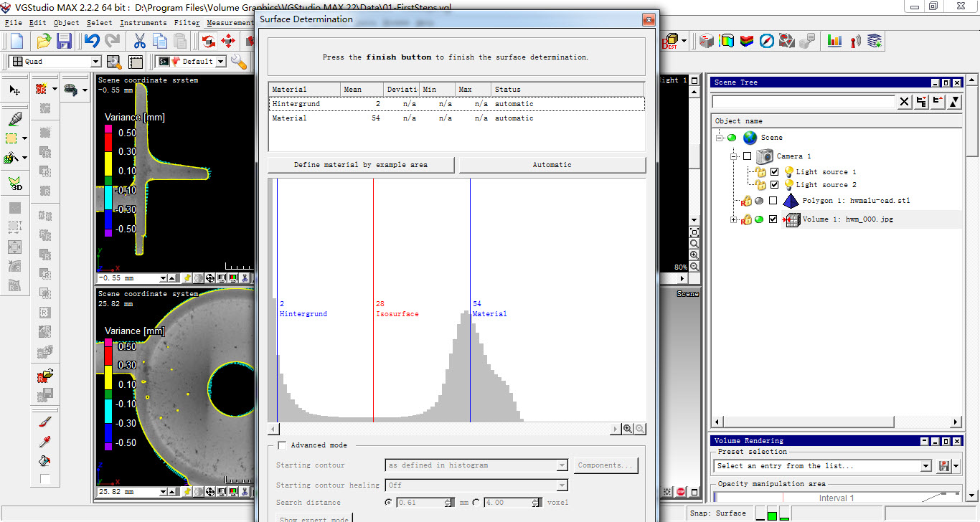Viewport: 980px width, 522px height.
Task: Cut selection with the scissors icon
Action: (x=139, y=41)
